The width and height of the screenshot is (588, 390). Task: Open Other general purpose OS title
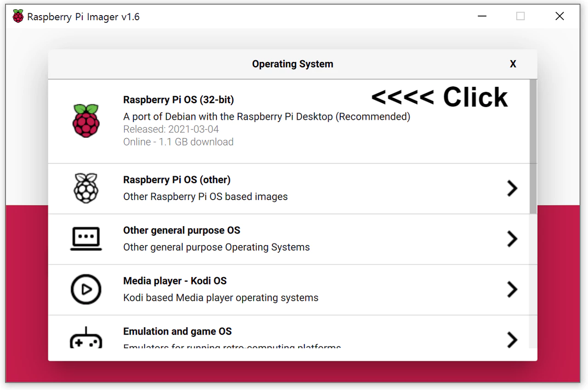[182, 230]
